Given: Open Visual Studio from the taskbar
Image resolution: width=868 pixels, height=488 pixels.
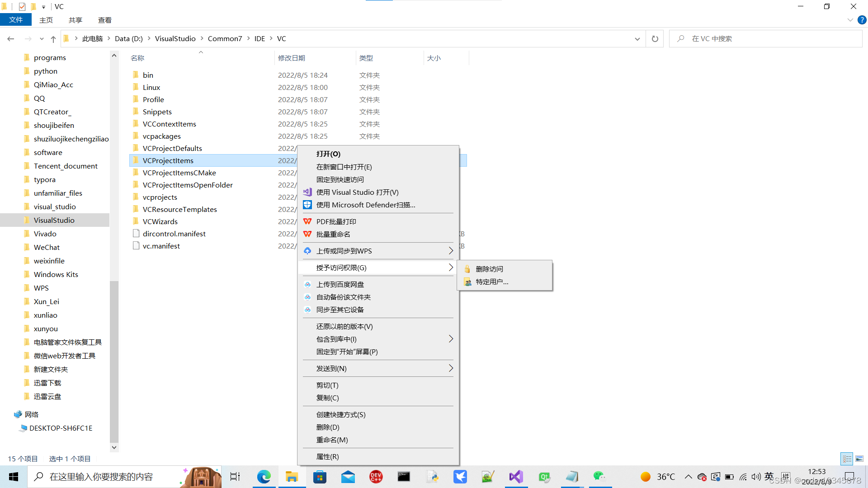Looking at the screenshot, I should click(x=516, y=477).
